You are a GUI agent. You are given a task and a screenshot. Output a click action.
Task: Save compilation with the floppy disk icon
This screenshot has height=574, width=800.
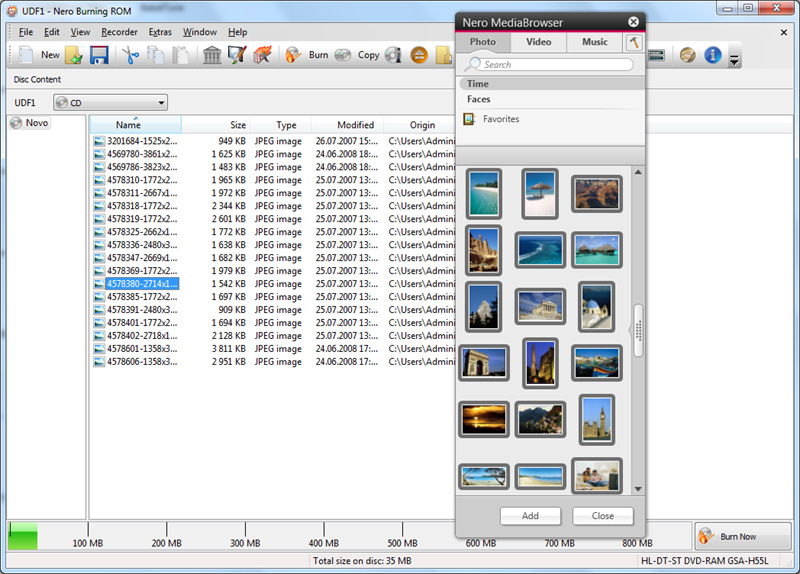99,55
